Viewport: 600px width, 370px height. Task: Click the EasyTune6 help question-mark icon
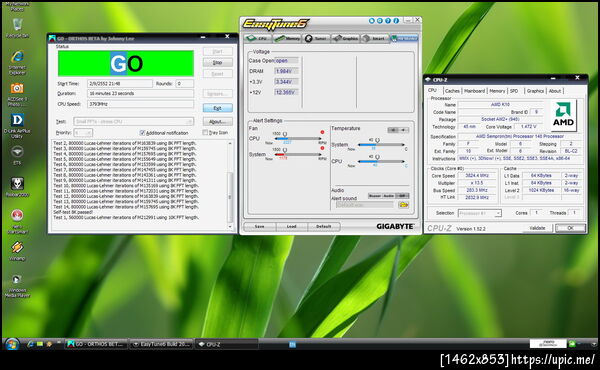point(388,21)
